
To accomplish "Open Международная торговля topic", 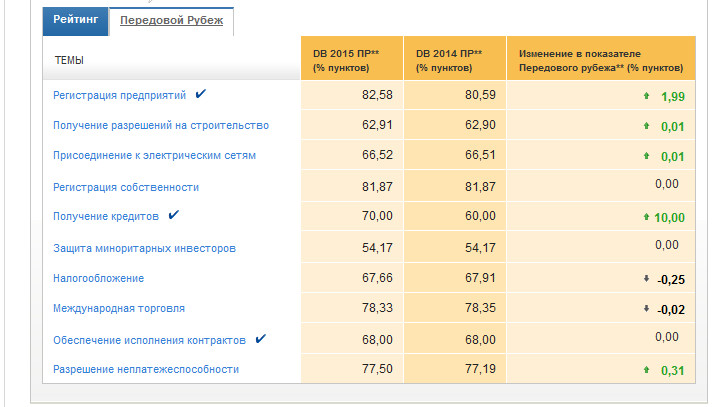I will (x=118, y=309).
